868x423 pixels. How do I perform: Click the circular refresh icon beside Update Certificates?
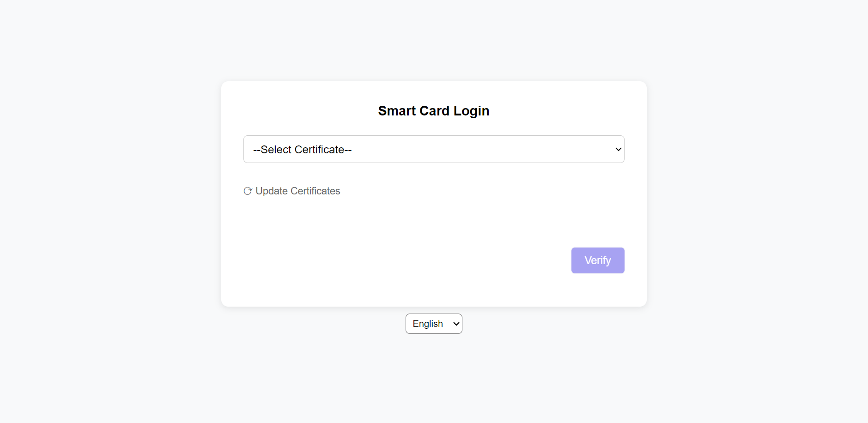(248, 191)
